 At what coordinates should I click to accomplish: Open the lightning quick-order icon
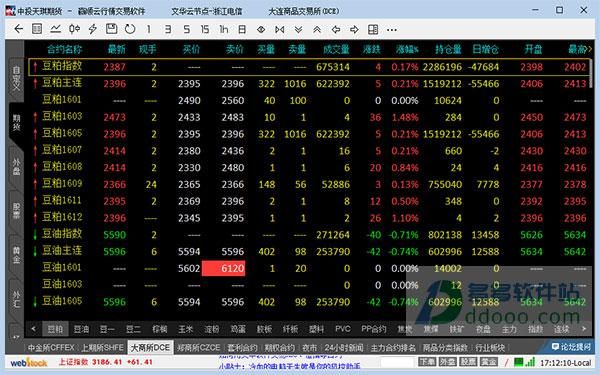[93, 29]
